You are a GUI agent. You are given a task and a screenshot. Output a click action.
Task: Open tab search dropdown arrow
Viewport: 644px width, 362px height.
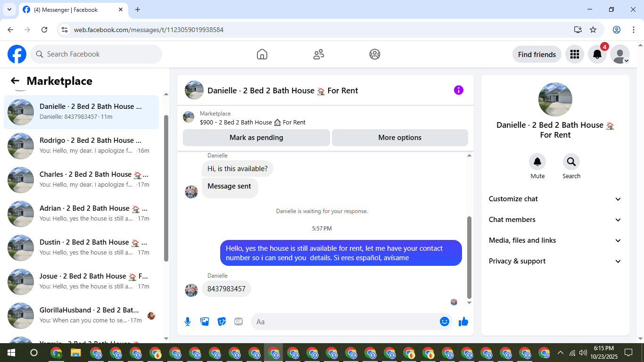click(x=8, y=9)
